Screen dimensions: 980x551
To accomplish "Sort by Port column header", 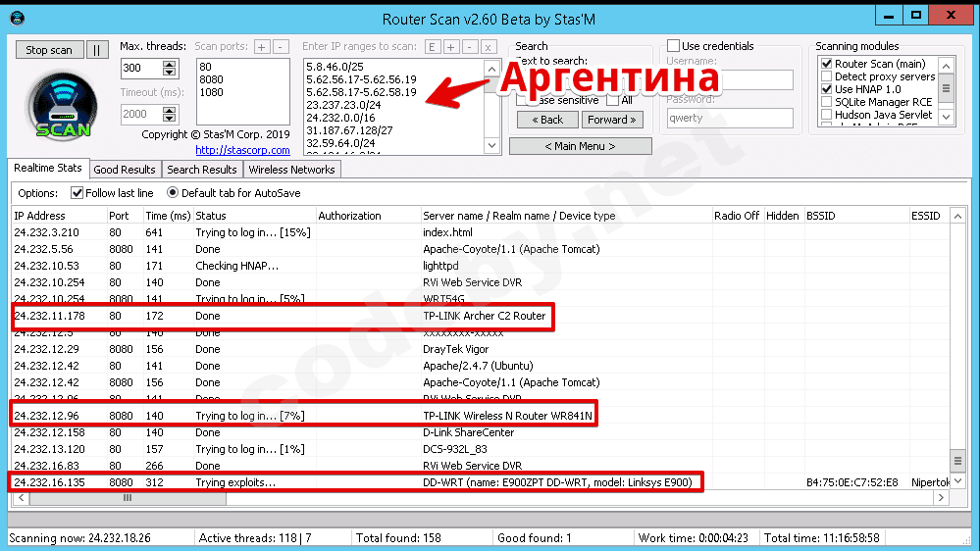I will 125,216.
